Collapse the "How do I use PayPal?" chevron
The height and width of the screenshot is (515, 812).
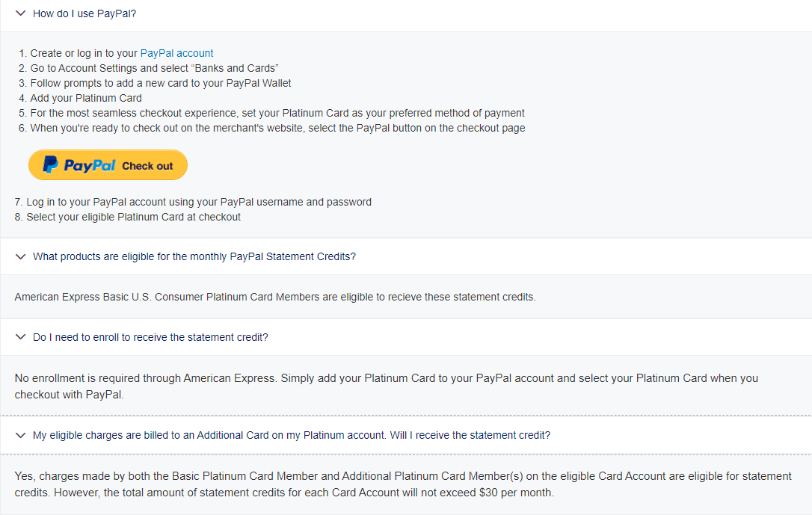coord(21,13)
